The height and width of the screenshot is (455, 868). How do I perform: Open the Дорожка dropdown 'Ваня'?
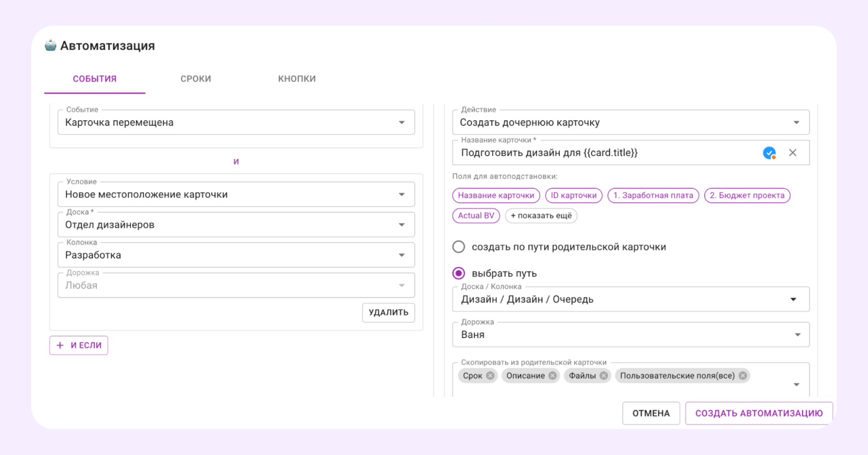tap(631, 334)
